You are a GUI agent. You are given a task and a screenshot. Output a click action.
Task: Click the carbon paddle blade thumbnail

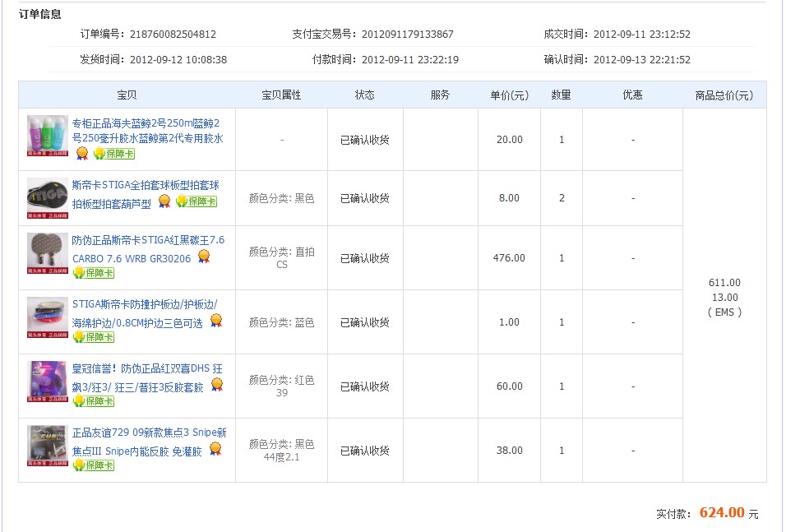click(47, 253)
